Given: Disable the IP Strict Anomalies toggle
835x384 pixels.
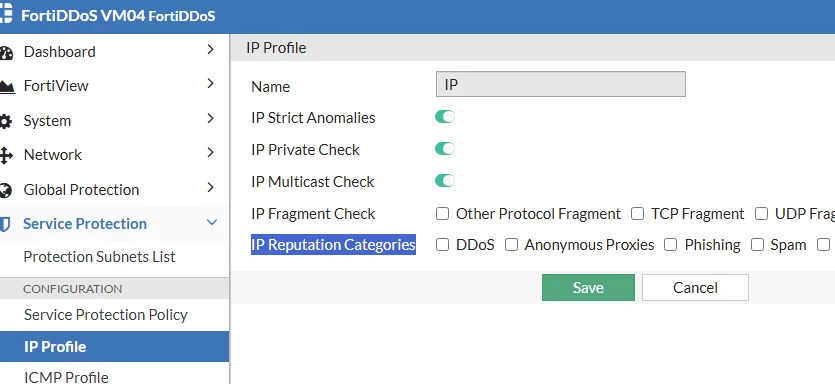Looking at the screenshot, I should [x=445, y=117].
